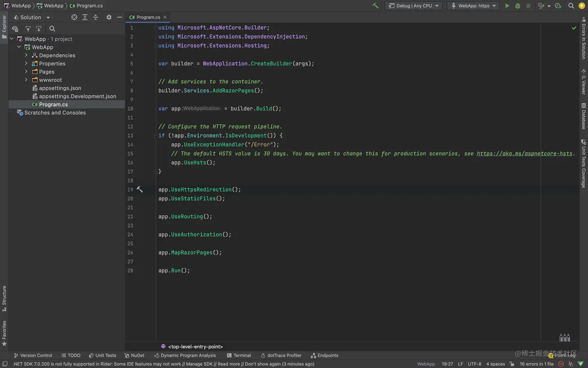Viewport: 588px width, 368px height.
Task: Click UTF-8 encoding in status bar
Action: tap(474, 364)
